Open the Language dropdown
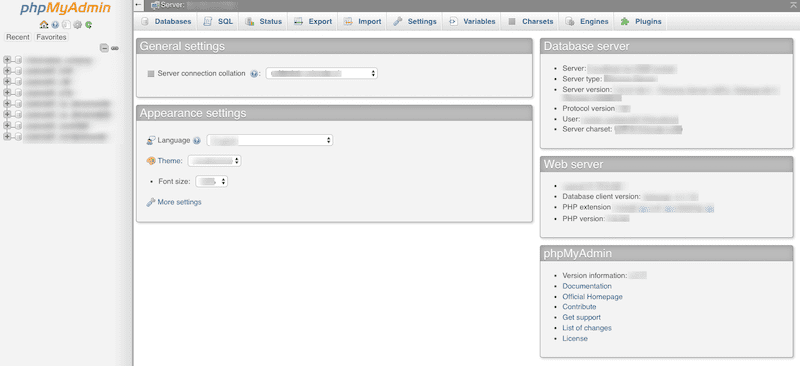Screen dimensions: 800x366 click(269, 140)
